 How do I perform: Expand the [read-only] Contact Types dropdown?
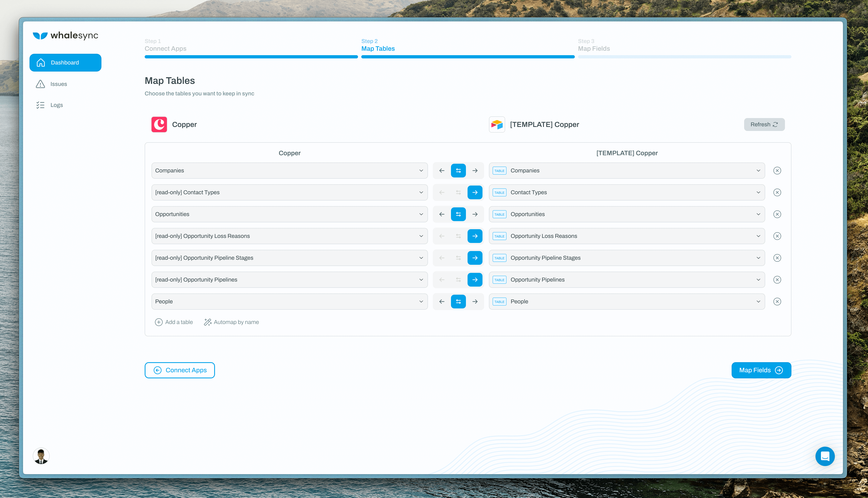click(290, 192)
